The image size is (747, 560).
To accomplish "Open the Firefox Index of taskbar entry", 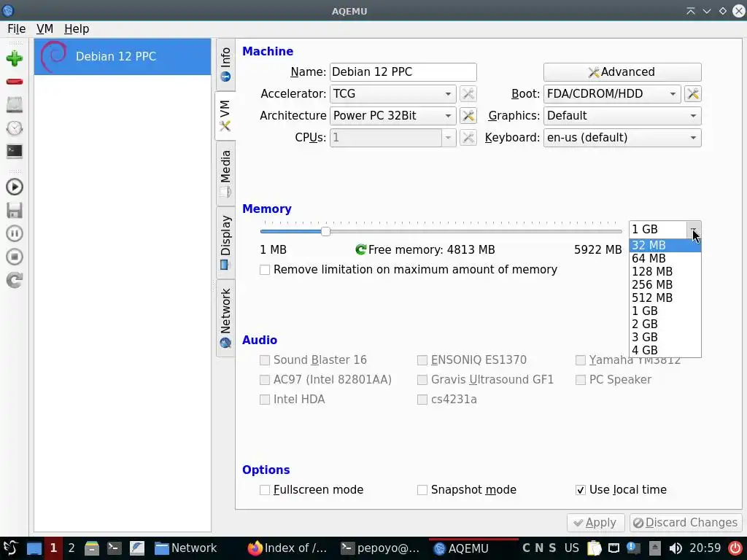I will pyautogui.click(x=287, y=548).
